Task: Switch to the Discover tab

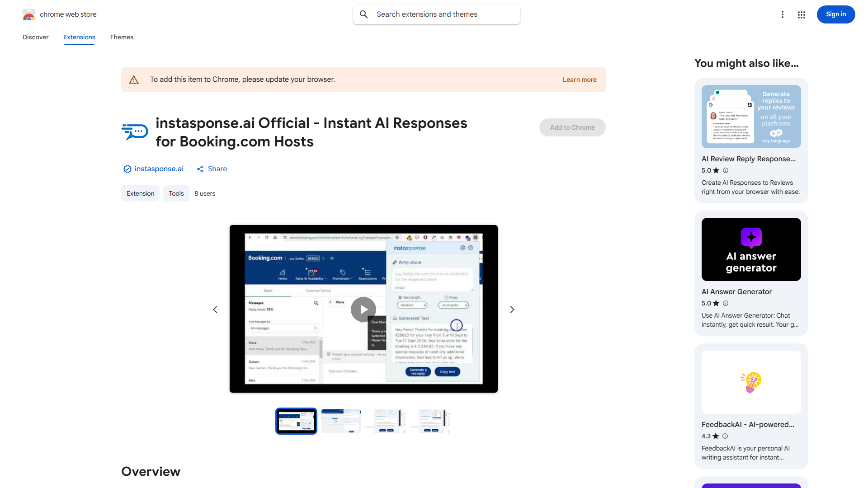Action: (35, 37)
